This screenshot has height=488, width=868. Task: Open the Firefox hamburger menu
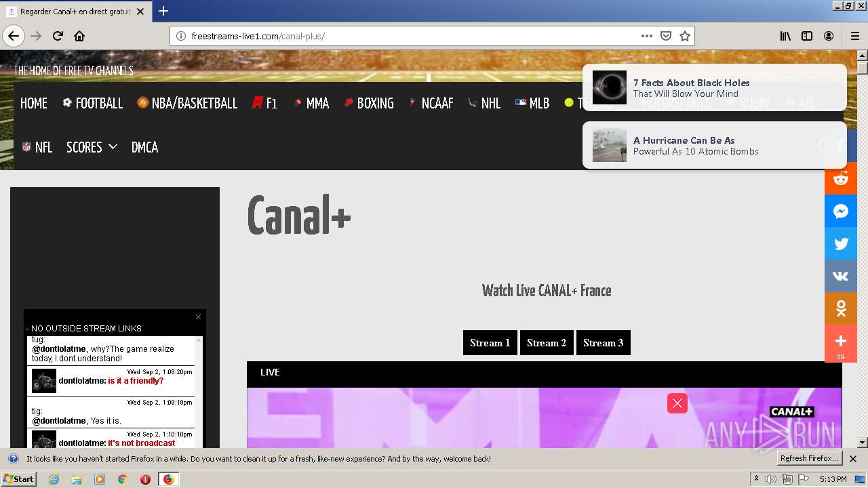coord(854,36)
